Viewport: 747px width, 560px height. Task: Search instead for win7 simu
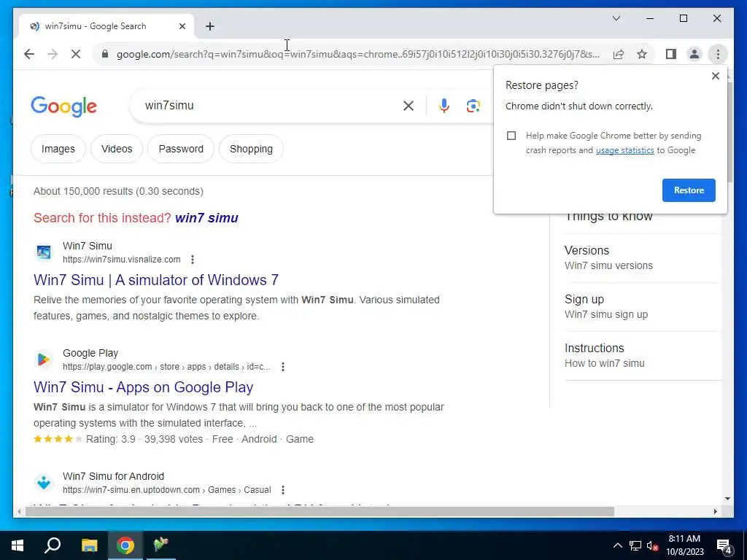206,217
